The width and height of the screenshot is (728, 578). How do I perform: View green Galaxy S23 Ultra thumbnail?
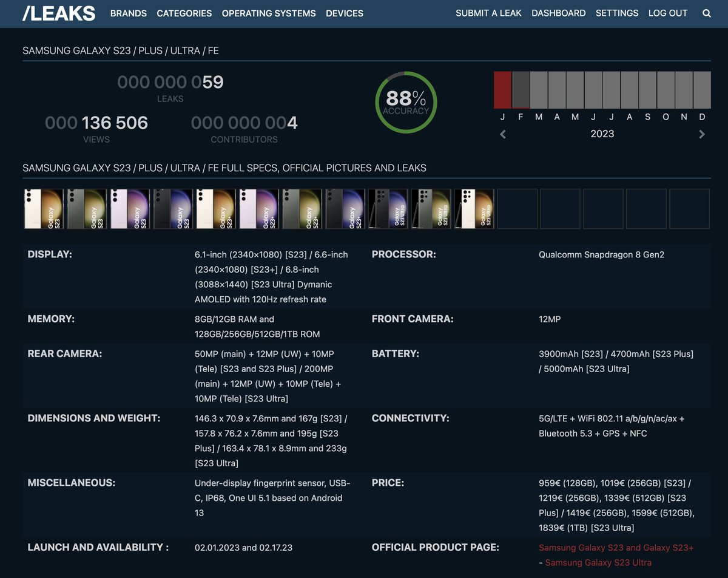(431, 209)
